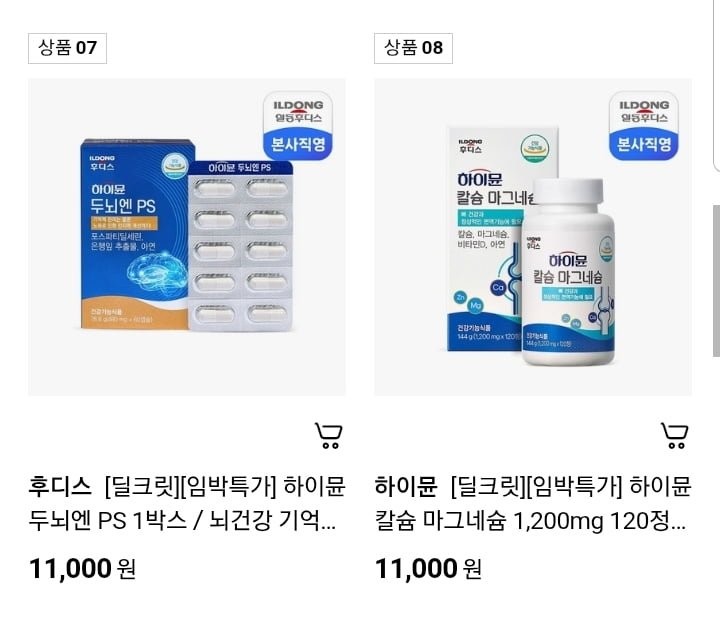Open [딜크릿][임박특가] tag on product 08
Image resolution: width=720 pixels, height=618 pixels.
(x=536, y=487)
